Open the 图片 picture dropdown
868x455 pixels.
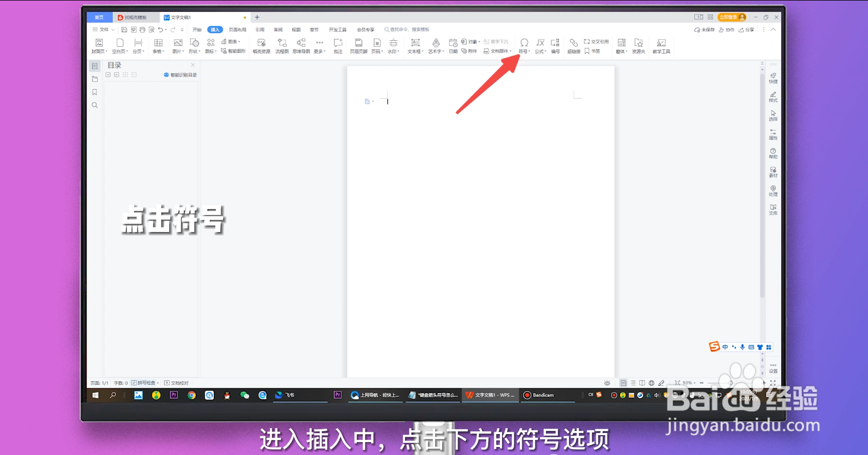(x=178, y=46)
